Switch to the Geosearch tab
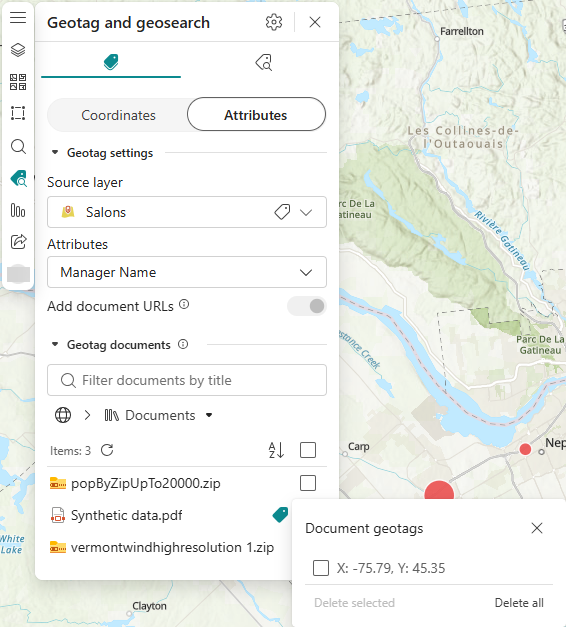The height and width of the screenshot is (627, 566). click(x=263, y=62)
